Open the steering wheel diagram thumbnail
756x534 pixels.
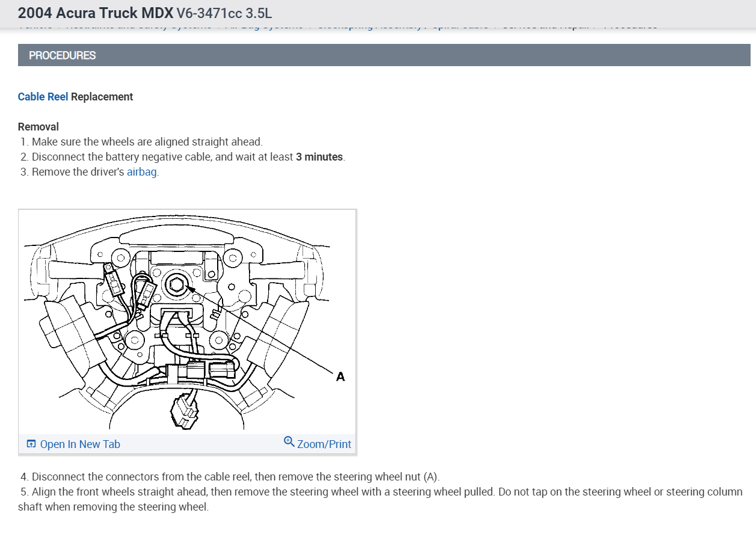[187, 322]
